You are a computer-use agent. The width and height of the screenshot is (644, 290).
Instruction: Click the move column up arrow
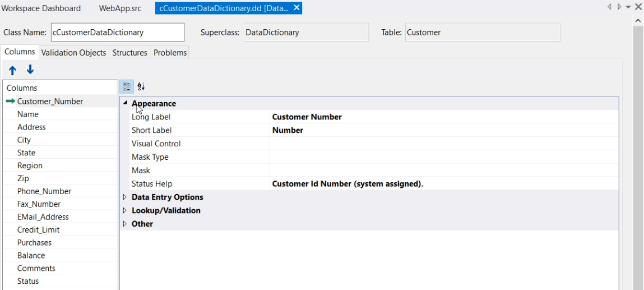[12, 70]
